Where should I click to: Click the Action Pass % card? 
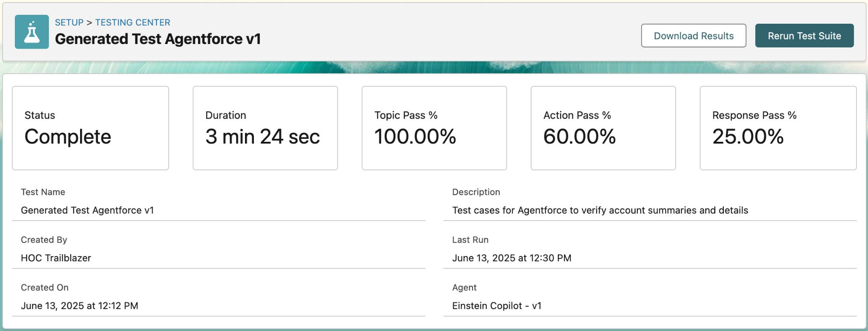tap(603, 127)
